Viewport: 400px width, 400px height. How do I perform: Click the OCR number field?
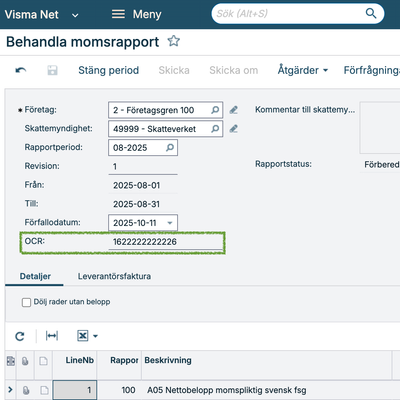click(166, 242)
